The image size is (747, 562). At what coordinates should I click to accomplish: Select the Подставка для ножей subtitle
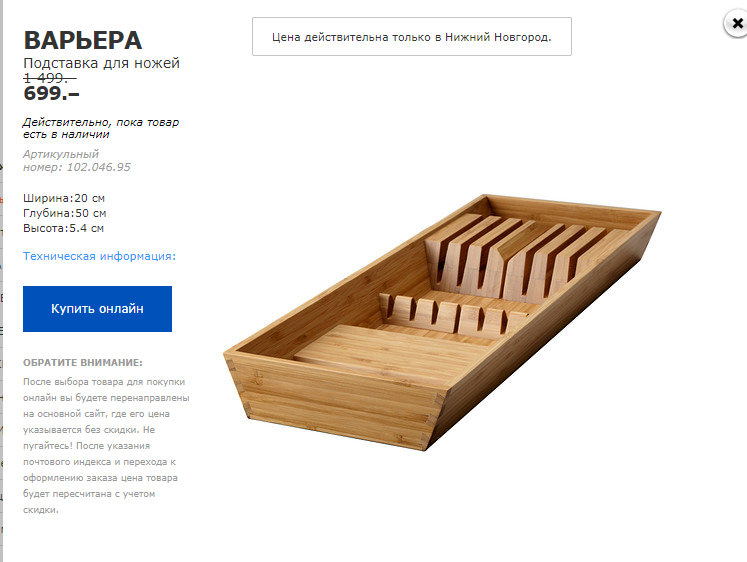(101, 63)
